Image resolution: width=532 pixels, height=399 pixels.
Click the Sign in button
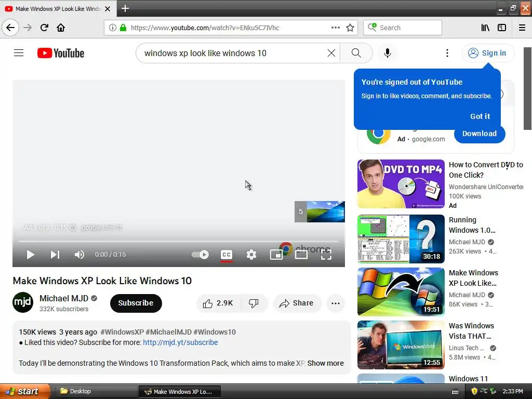click(x=488, y=53)
